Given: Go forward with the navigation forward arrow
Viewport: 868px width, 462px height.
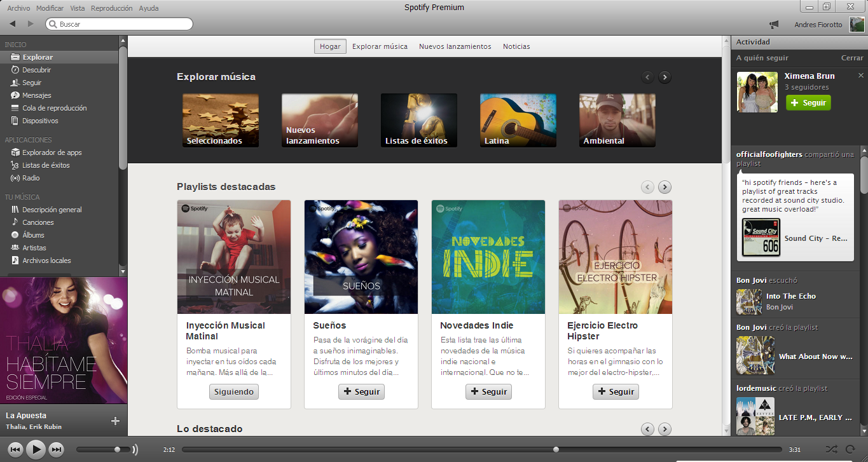Looking at the screenshot, I should pos(31,24).
